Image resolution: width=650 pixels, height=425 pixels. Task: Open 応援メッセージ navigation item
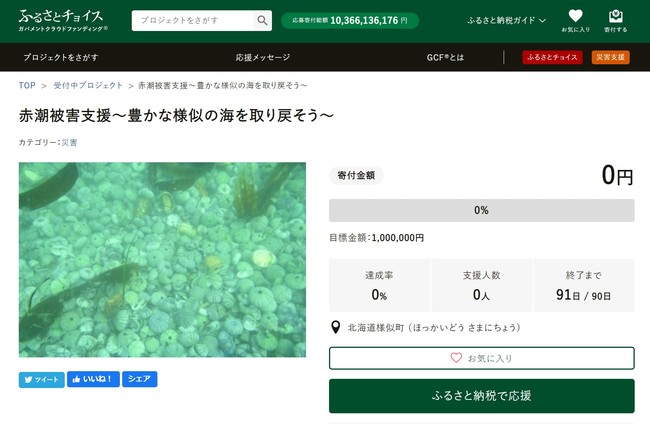point(263,58)
